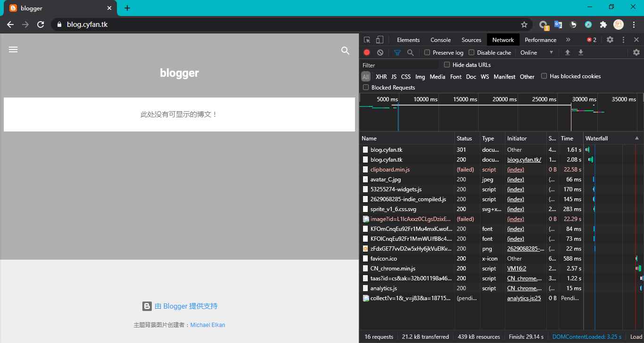Screen dimensions: 644x343
Task: Open a new browser tab
Action: (127, 8)
